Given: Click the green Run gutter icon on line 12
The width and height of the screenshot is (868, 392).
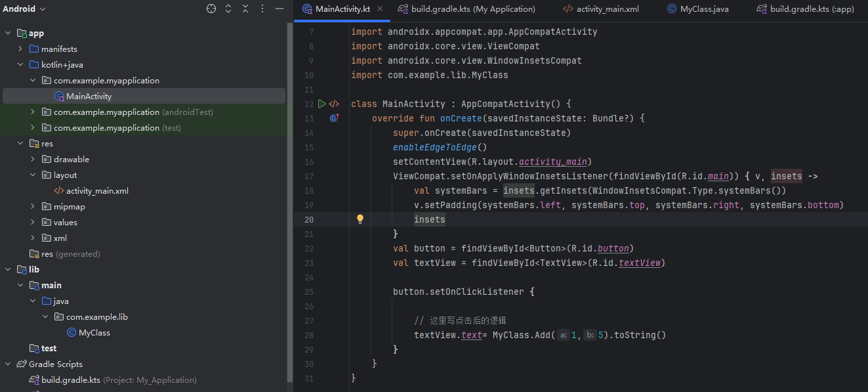Looking at the screenshot, I should (321, 104).
